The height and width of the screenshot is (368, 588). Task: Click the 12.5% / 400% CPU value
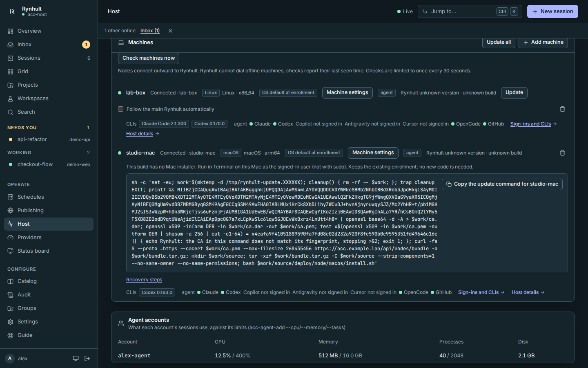tap(233, 356)
